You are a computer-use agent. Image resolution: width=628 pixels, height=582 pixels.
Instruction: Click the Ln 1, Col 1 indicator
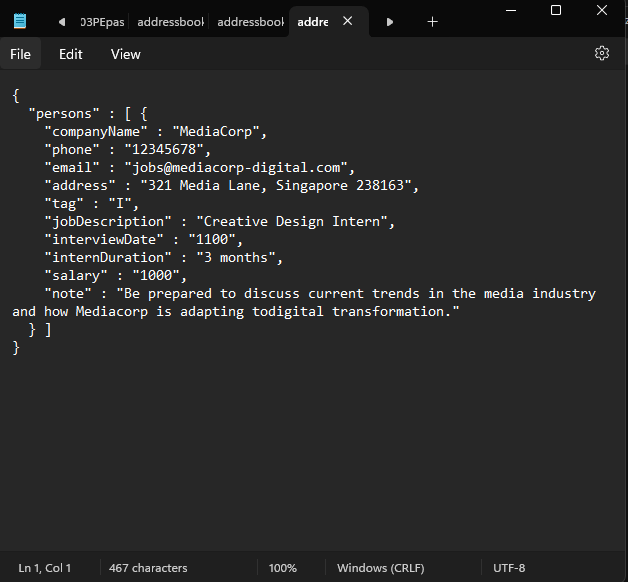[44, 568]
